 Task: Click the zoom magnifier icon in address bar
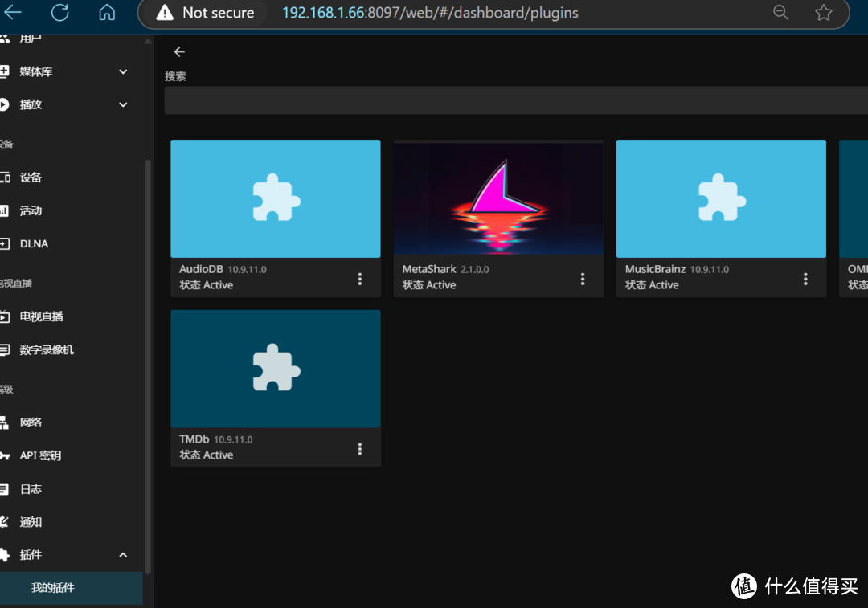[780, 12]
